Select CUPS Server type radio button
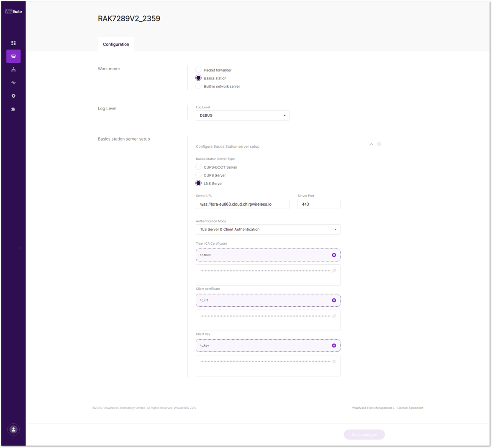Screen dimensions: 492x448 pyautogui.click(x=199, y=175)
